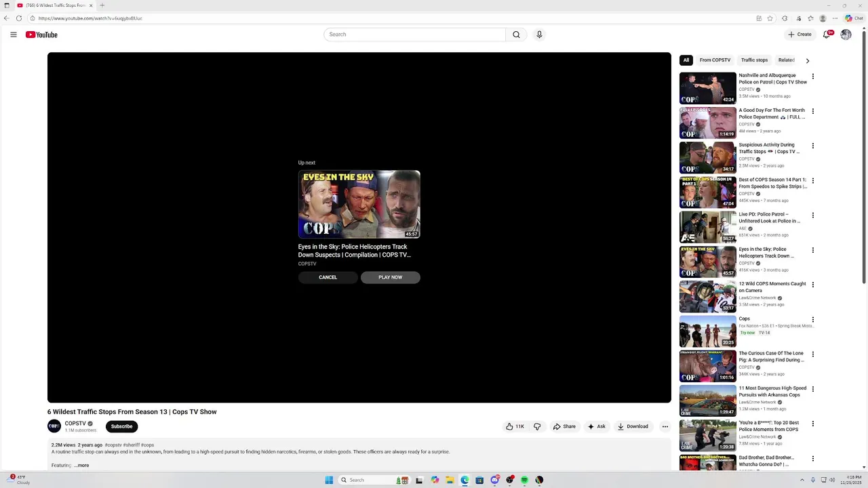Go to the YouTube home logo
This screenshot has width=868, height=488.
[x=41, y=35]
